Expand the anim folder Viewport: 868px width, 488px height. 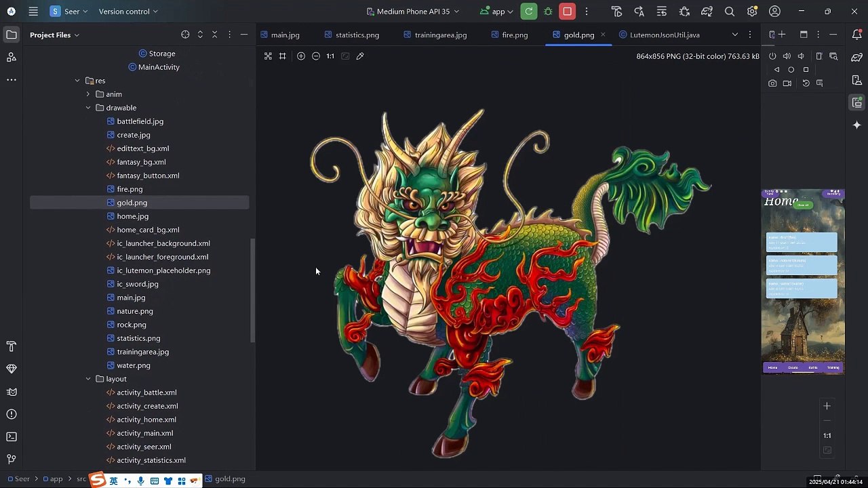88,94
